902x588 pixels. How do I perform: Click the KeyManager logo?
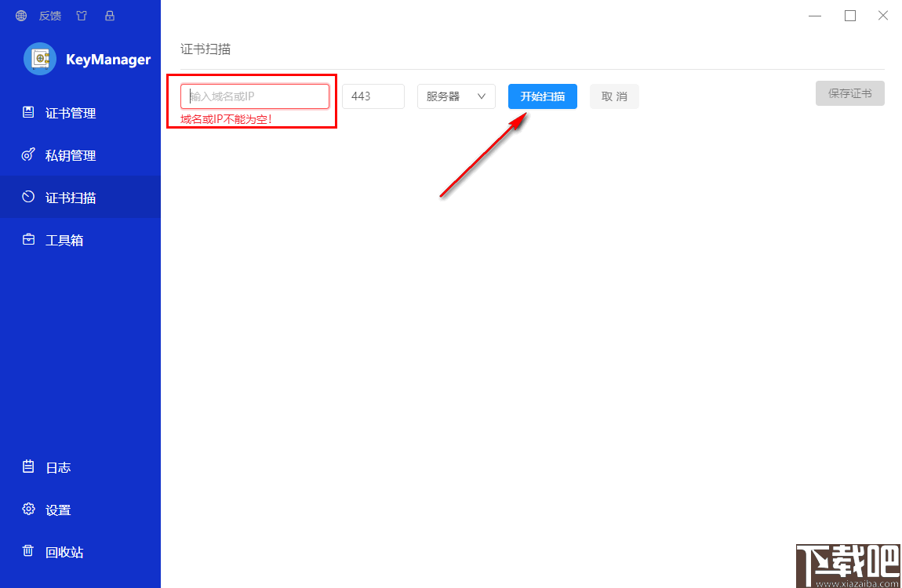click(40, 59)
